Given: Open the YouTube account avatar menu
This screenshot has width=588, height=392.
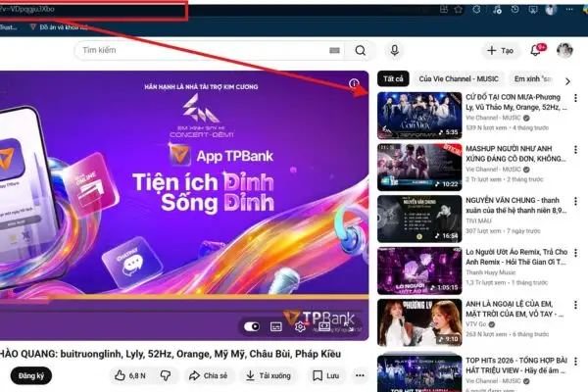Looking at the screenshot, I should [x=564, y=50].
